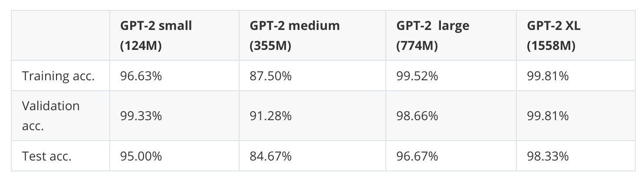Click the Test acc. row label
Image resolution: width=644 pixels, height=177 pixels.
click(47, 156)
